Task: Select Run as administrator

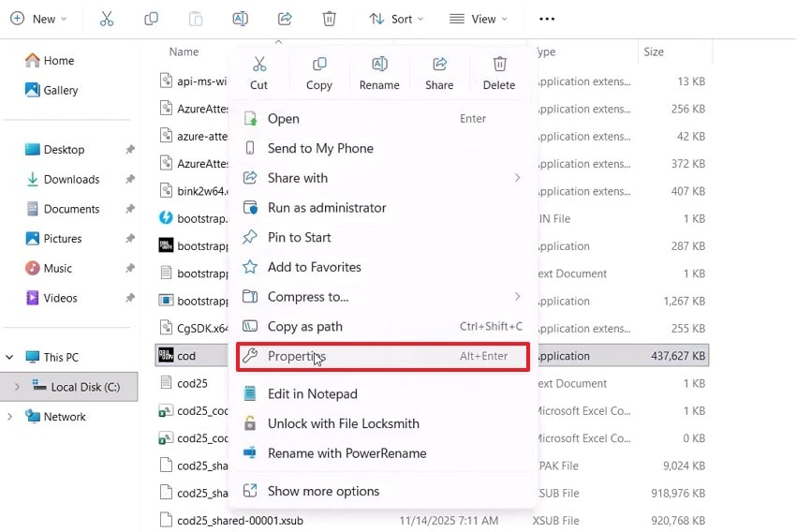Action: tap(383, 208)
